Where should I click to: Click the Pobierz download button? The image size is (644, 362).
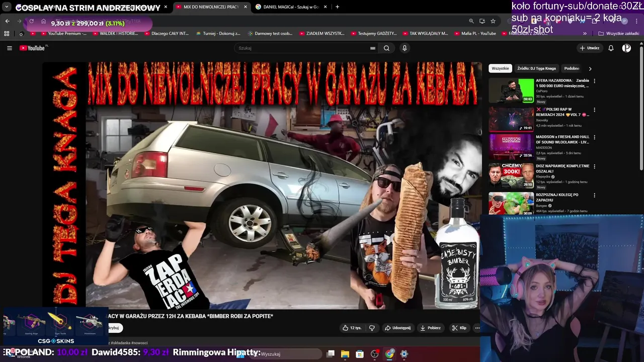(x=430, y=328)
